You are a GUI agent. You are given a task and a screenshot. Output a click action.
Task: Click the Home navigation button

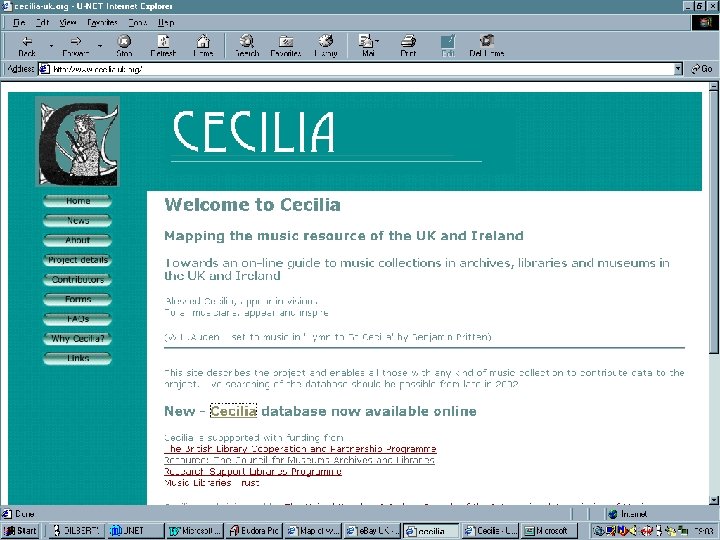point(78,201)
